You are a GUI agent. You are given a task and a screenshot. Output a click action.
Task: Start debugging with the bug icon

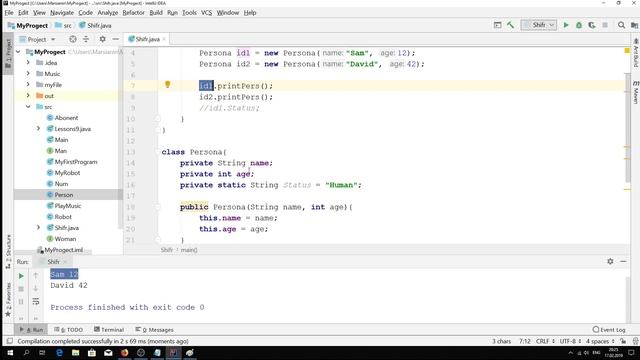tap(579, 25)
